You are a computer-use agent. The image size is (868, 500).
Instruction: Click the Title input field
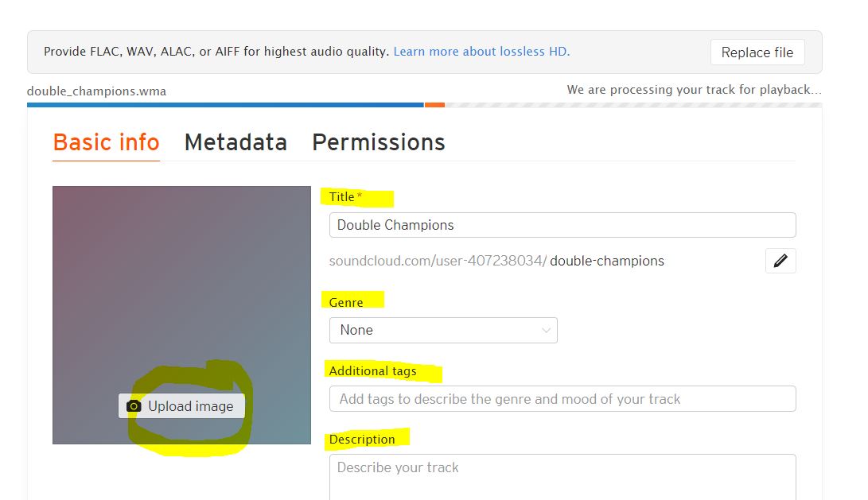click(562, 225)
